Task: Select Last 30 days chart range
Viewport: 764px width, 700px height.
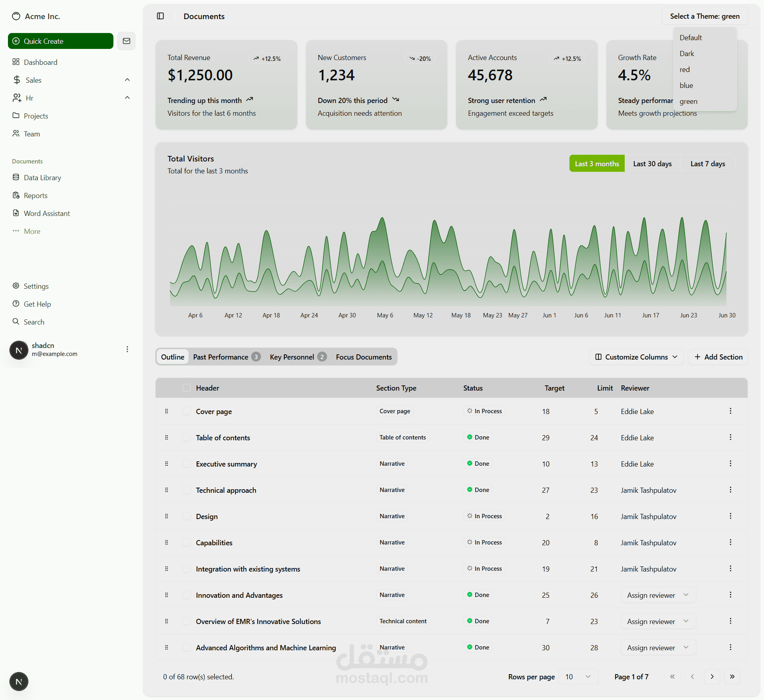Action: [652, 164]
